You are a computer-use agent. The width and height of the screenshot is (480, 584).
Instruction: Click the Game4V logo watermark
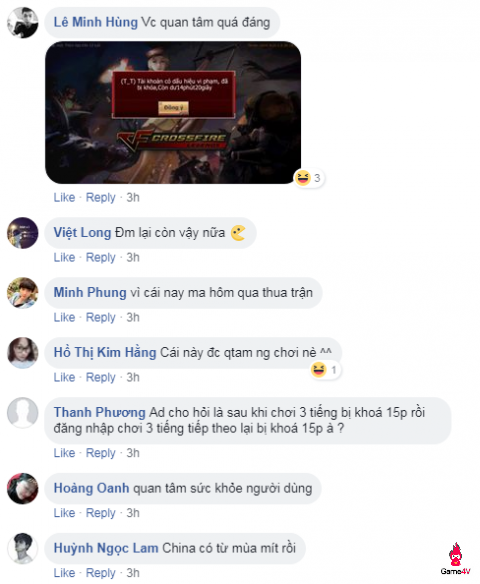pyautogui.click(x=455, y=559)
